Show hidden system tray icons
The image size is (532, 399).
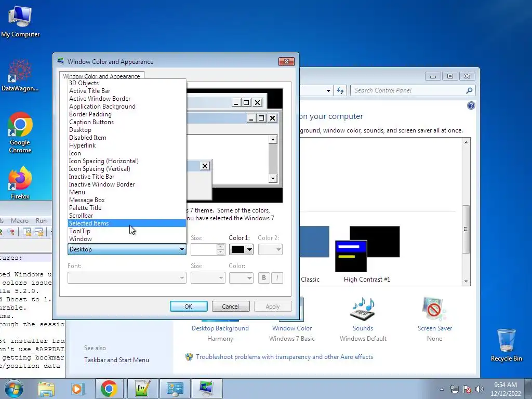pyautogui.click(x=442, y=389)
